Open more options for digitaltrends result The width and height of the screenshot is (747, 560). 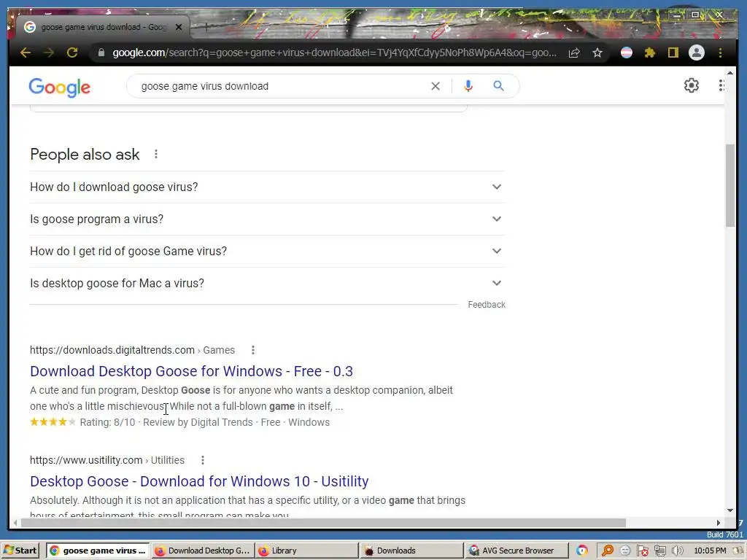pos(253,350)
